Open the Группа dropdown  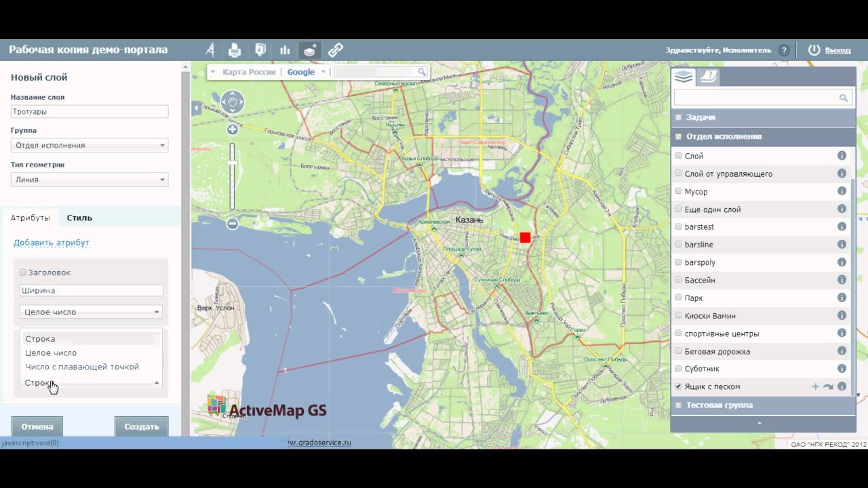90,145
